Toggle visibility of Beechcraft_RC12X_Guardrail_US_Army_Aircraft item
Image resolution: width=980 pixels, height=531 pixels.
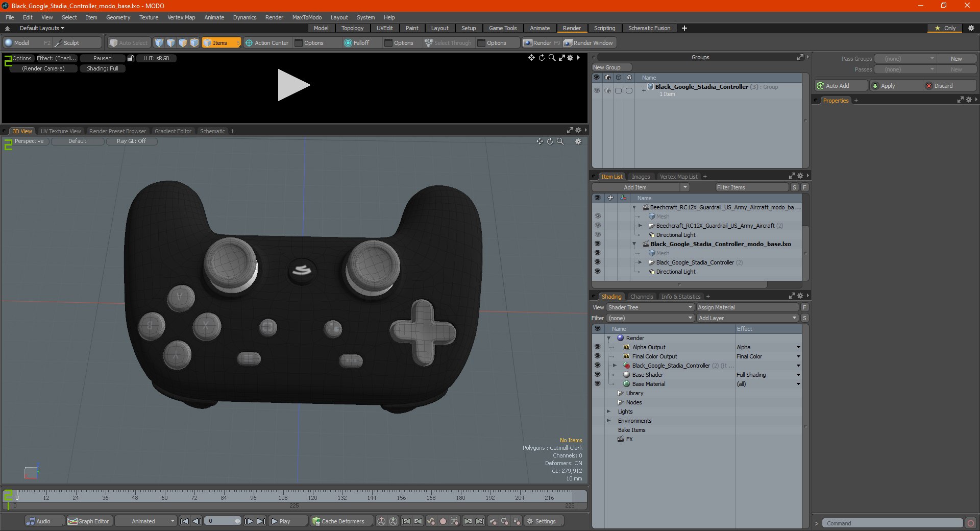pyautogui.click(x=597, y=226)
